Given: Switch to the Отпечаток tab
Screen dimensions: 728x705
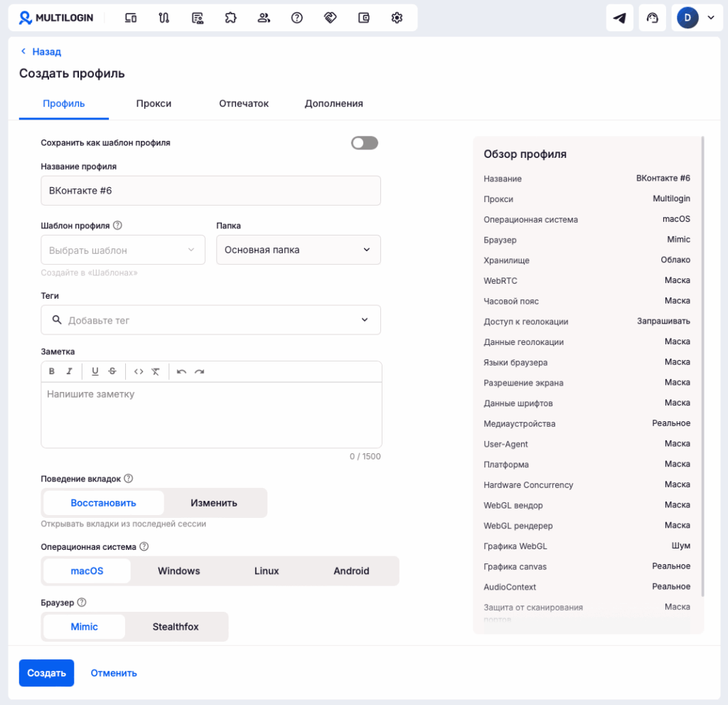Looking at the screenshot, I should click(x=244, y=104).
